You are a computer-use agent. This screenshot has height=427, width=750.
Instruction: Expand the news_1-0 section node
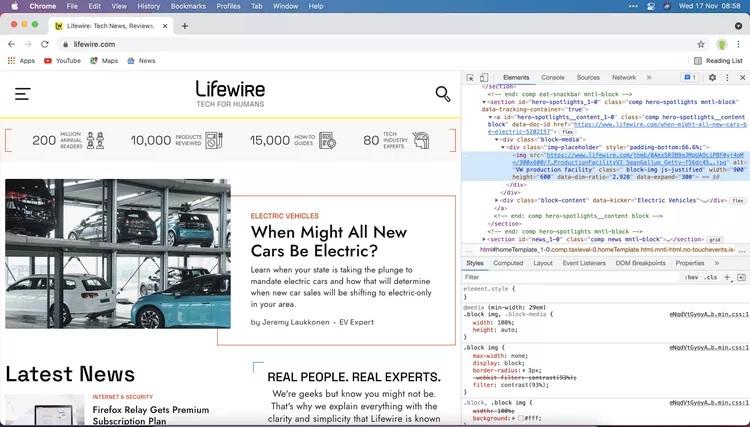click(x=484, y=239)
